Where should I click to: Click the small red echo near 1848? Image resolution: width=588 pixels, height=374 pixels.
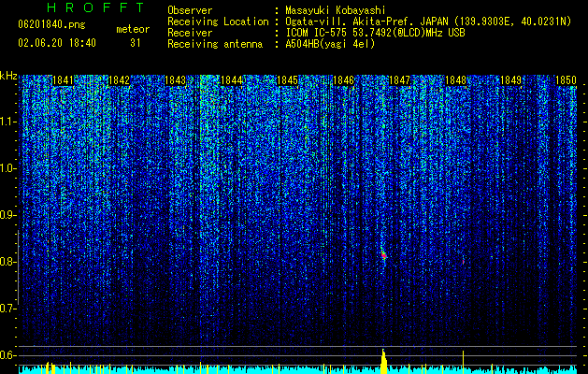[x=464, y=262]
